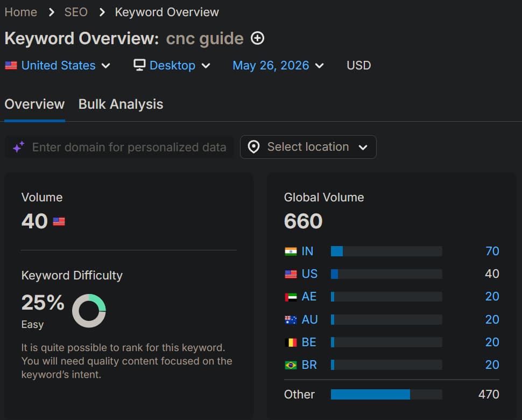Switch to the Overview tab
Image resolution: width=522 pixels, height=420 pixels.
click(x=34, y=104)
